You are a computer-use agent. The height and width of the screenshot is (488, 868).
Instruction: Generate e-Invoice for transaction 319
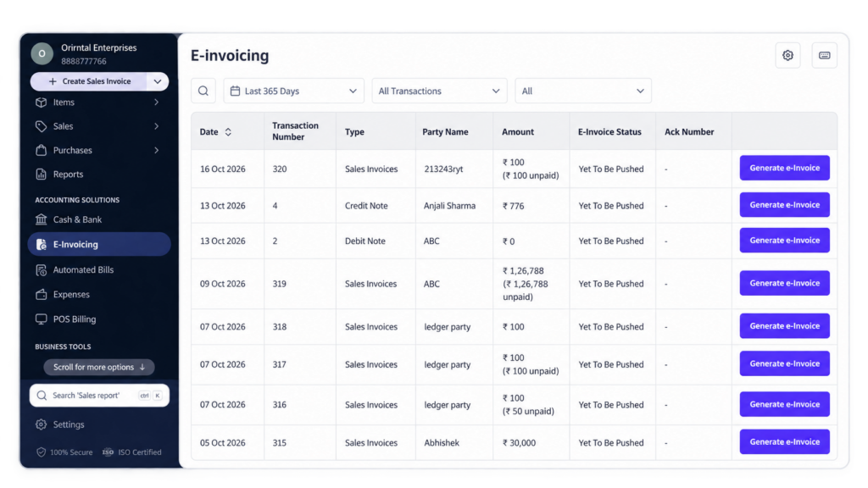point(784,283)
